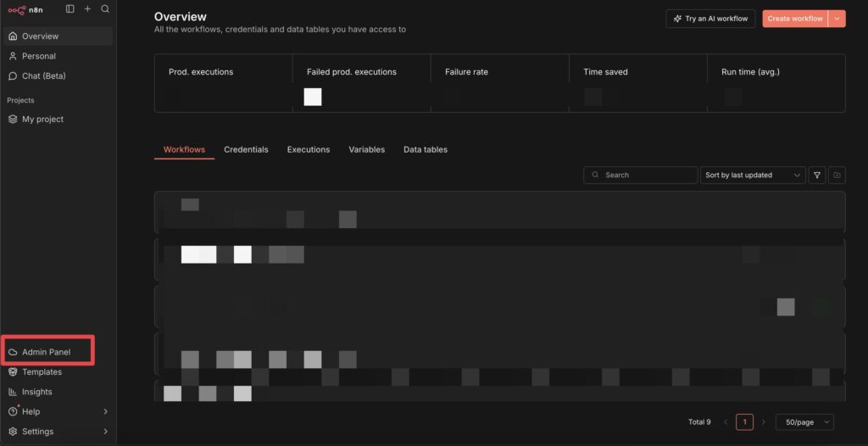The height and width of the screenshot is (446, 868).
Task: Open Insights from the sidebar
Action: click(36, 392)
